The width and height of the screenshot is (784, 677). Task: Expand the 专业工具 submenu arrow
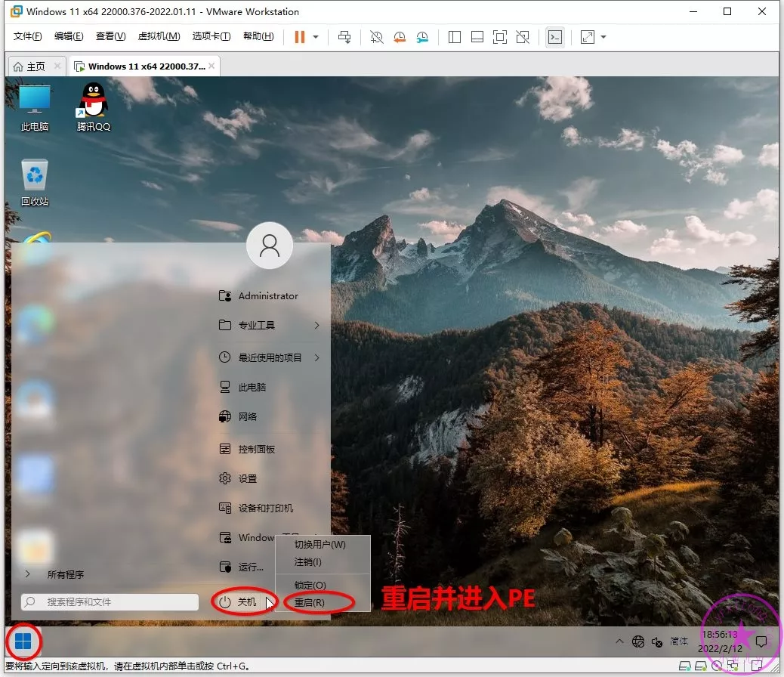316,326
